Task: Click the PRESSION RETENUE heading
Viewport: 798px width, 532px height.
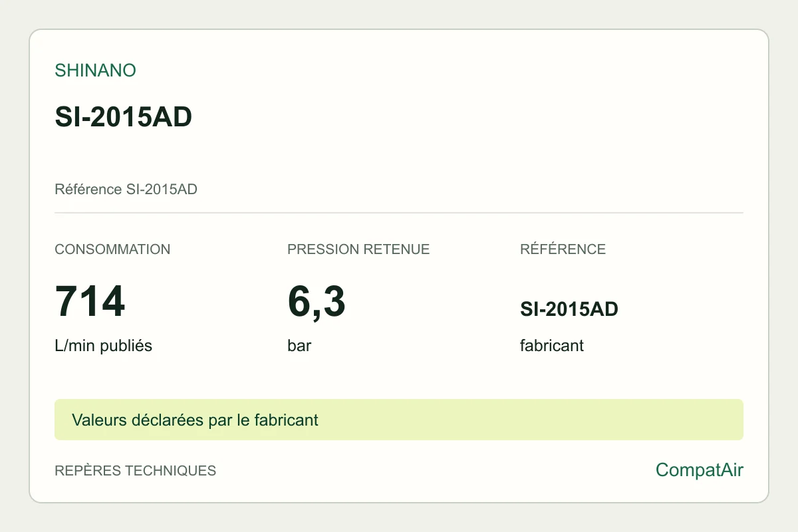Action: pyautogui.click(x=358, y=249)
